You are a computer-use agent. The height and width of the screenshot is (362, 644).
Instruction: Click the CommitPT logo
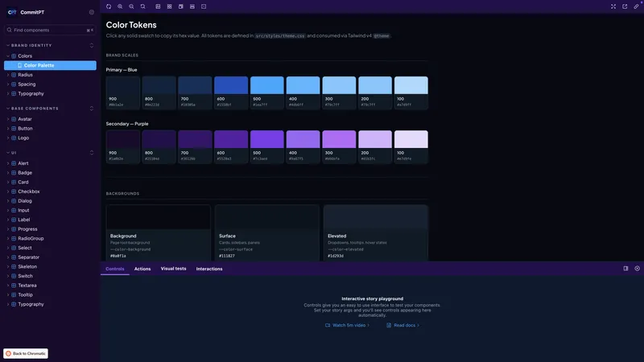26,12
